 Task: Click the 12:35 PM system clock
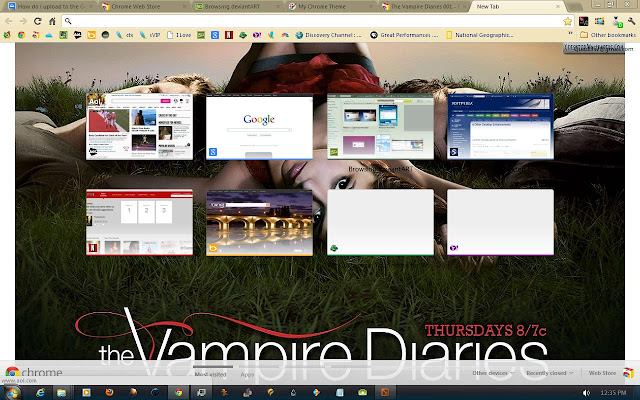[613, 393]
